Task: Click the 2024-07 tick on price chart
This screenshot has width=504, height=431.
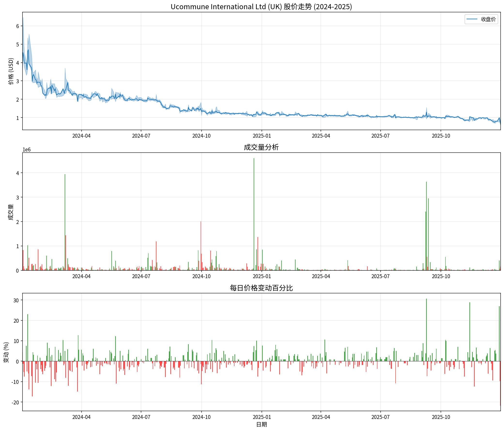Action: pos(141,136)
